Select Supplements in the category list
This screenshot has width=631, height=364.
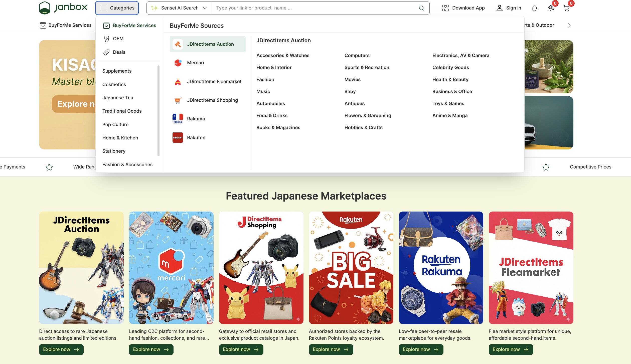coord(117,71)
